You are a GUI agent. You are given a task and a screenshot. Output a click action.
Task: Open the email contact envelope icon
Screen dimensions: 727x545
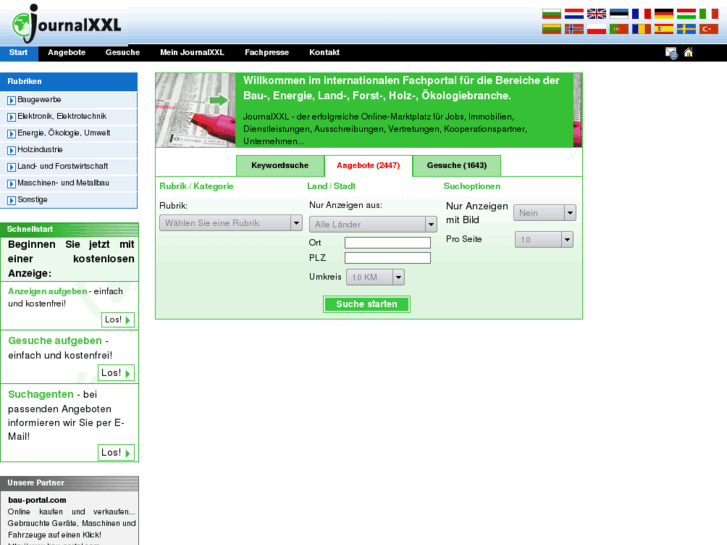[x=671, y=53]
